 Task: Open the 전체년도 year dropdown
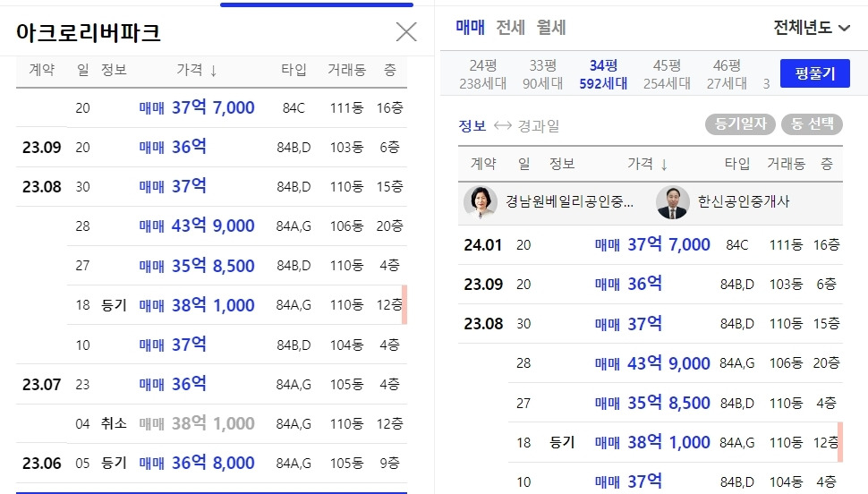pos(811,27)
